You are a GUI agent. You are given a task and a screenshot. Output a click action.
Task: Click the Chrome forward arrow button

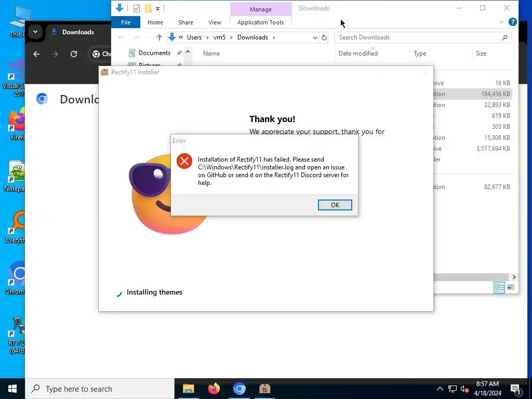55,54
